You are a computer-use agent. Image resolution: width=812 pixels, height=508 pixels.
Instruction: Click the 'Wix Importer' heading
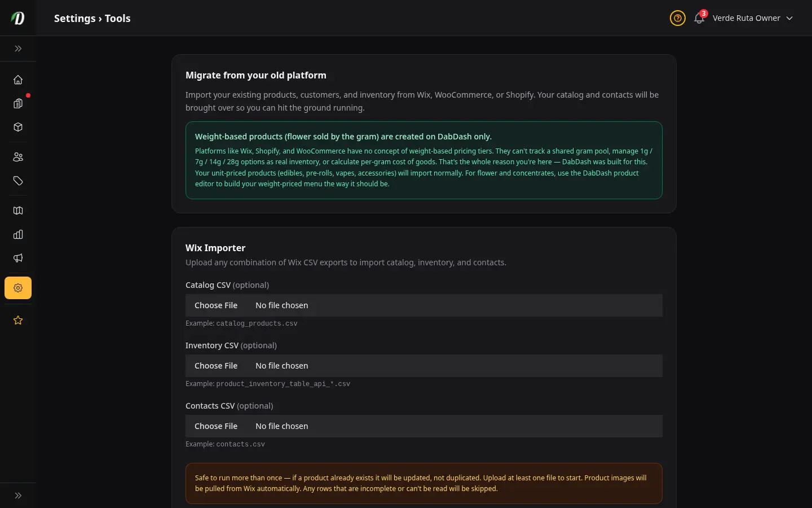coord(215,248)
